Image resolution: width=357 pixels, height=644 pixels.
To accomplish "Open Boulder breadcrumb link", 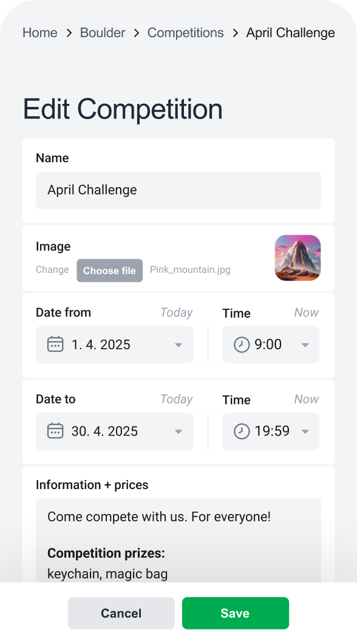I will pos(103,32).
